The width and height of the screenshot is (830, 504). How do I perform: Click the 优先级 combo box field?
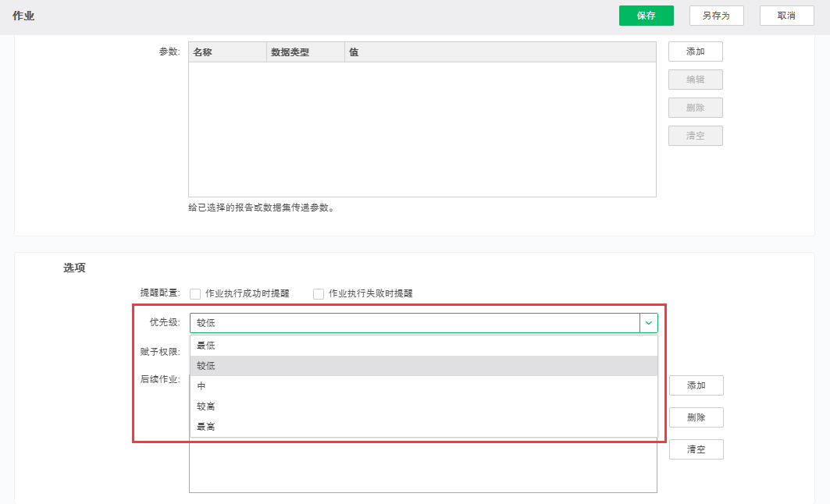click(x=414, y=323)
